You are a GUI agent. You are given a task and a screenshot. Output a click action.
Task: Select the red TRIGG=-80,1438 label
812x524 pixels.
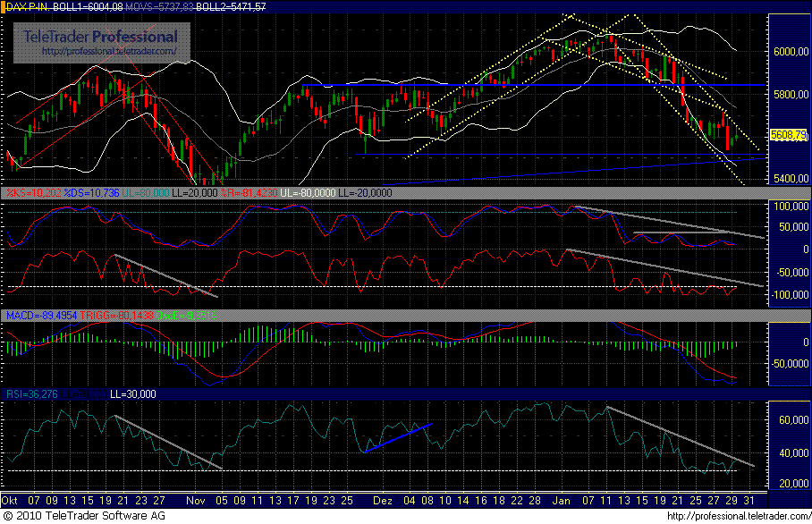click(x=116, y=316)
